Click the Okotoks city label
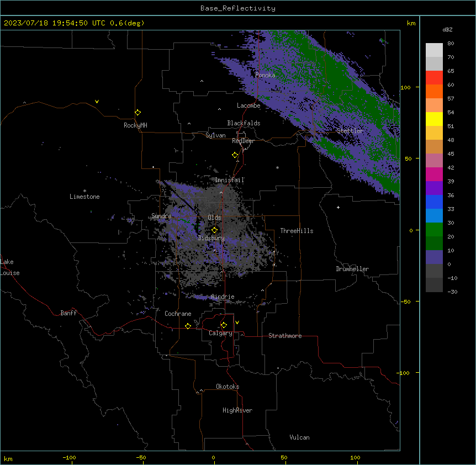The width and height of the screenshot is (476, 465). coord(228,387)
